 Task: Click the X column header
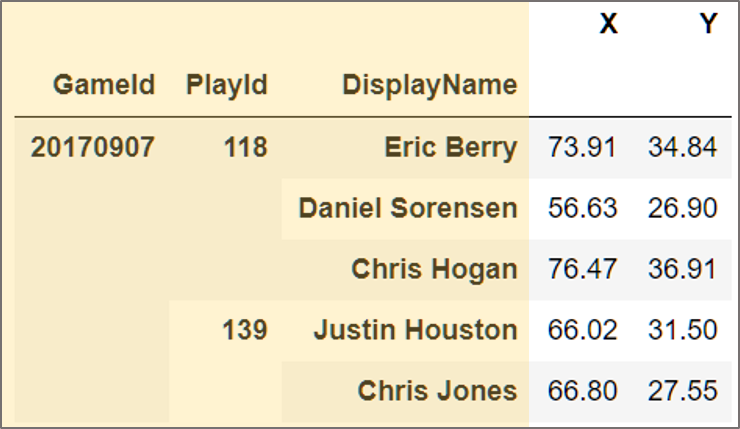(x=608, y=23)
